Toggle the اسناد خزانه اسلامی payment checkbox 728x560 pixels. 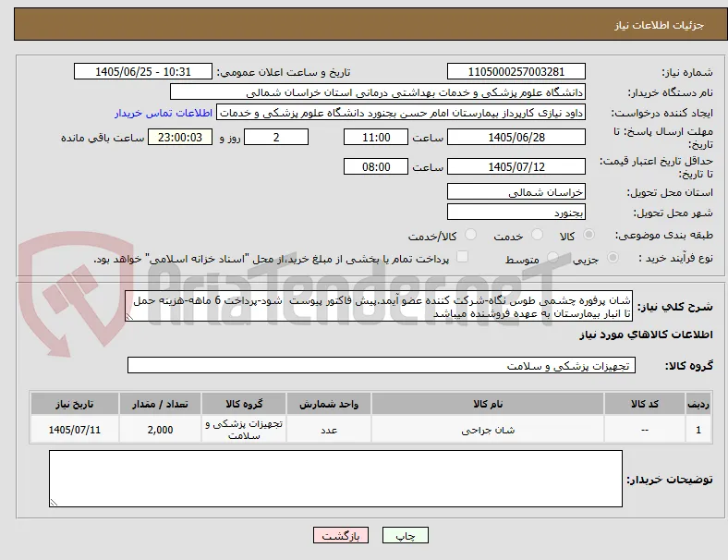462,257
